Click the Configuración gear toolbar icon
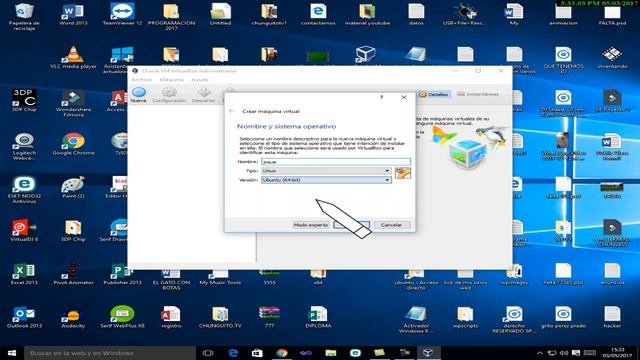 [x=169, y=95]
